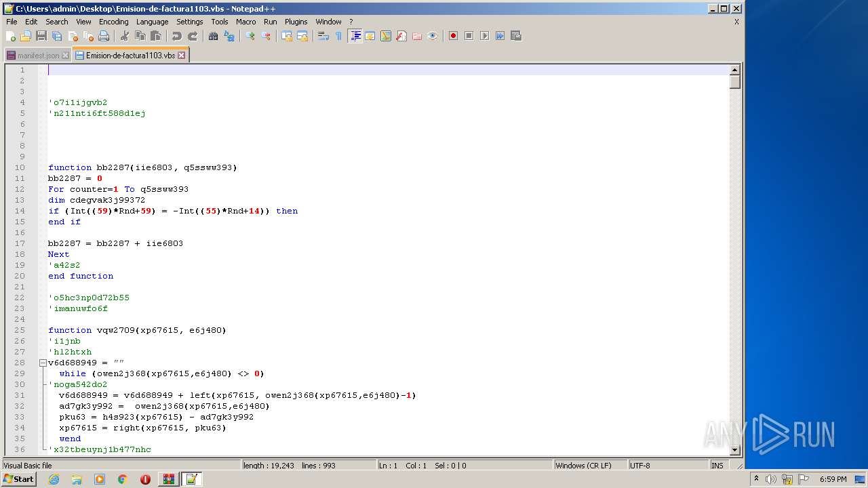Click the Replace toolbar icon
Screen dimensions: 868x488
click(229, 36)
